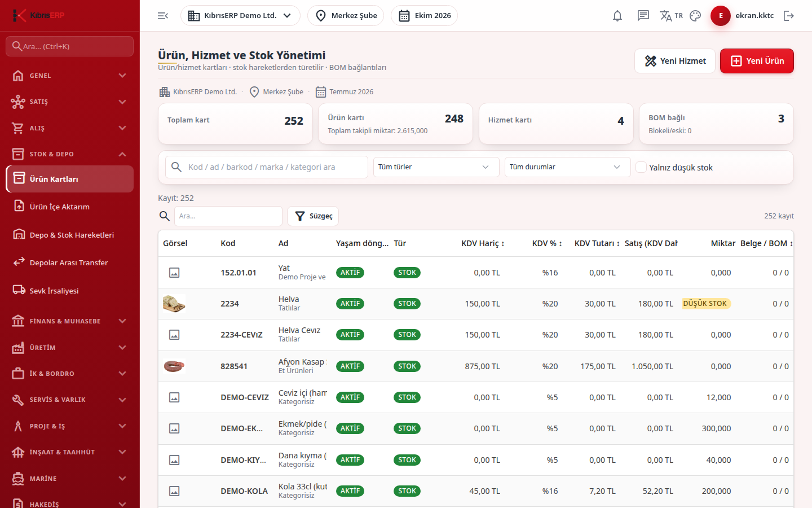
Task: Open the Tüm durumlar status filter
Action: point(568,167)
